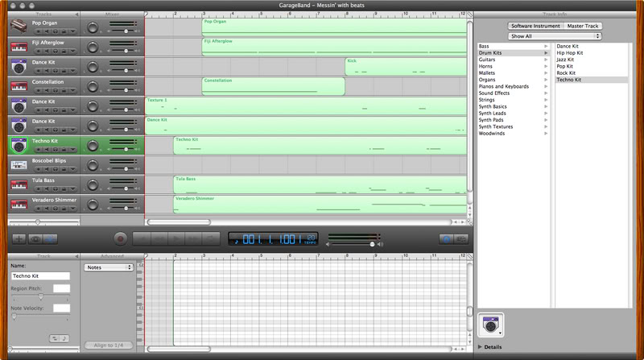Mute the Fiji Afterglow track
This screenshot has width=644, height=360.
(x=47, y=52)
